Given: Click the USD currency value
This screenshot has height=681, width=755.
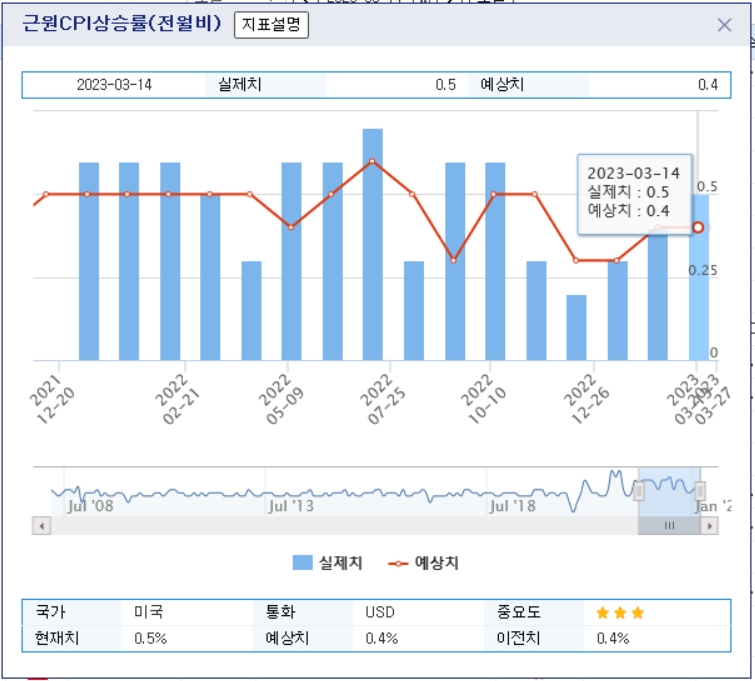Looking at the screenshot, I should pyautogui.click(x=380, y=612).
